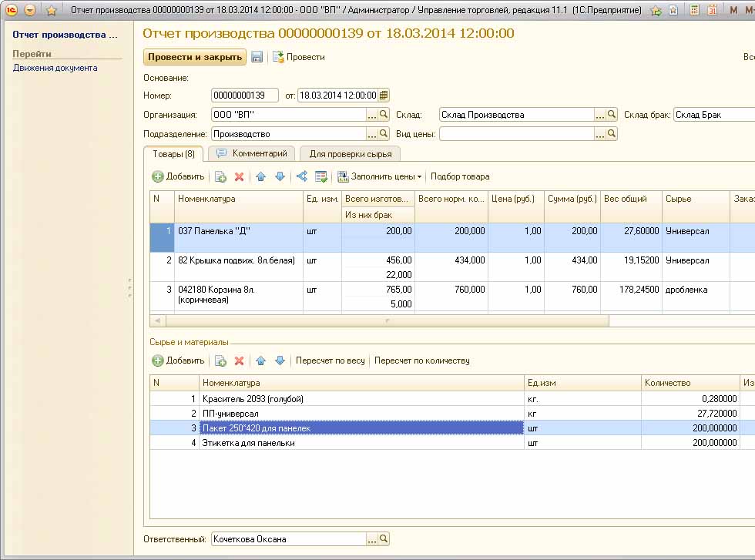Image resolution: width=755 pixels, height=560 pixels.
Task: Open Движения документа link
Action: [x=55, y=68]
